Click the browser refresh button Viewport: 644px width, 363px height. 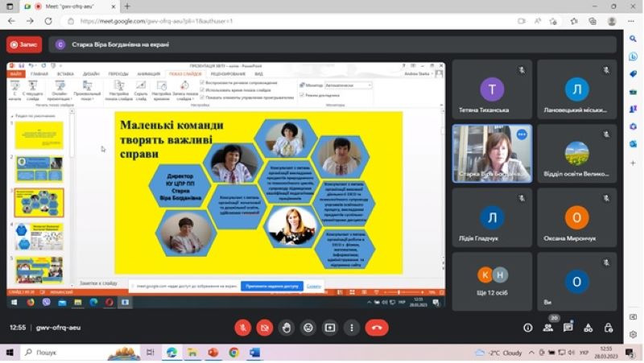click(48, 21)
